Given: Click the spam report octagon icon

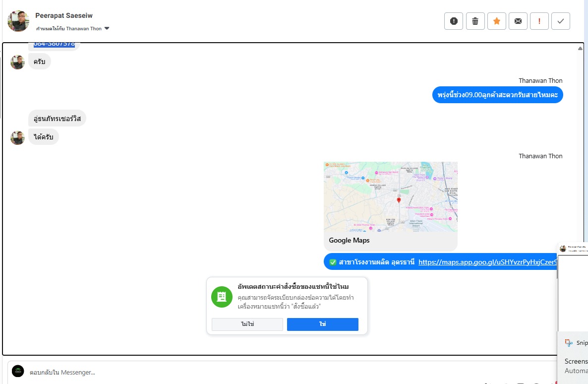Looking at the screenshot, I should [x=453, y=21].
